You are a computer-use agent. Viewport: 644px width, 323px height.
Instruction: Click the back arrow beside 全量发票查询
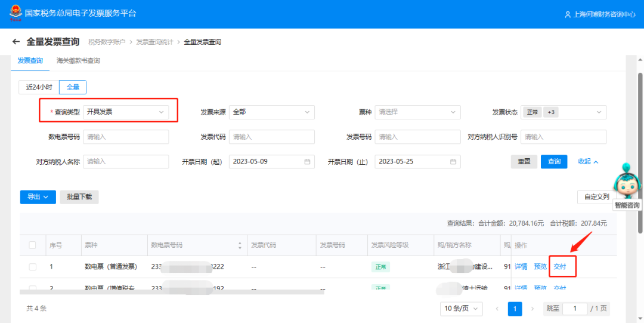(x=16, y=42)
